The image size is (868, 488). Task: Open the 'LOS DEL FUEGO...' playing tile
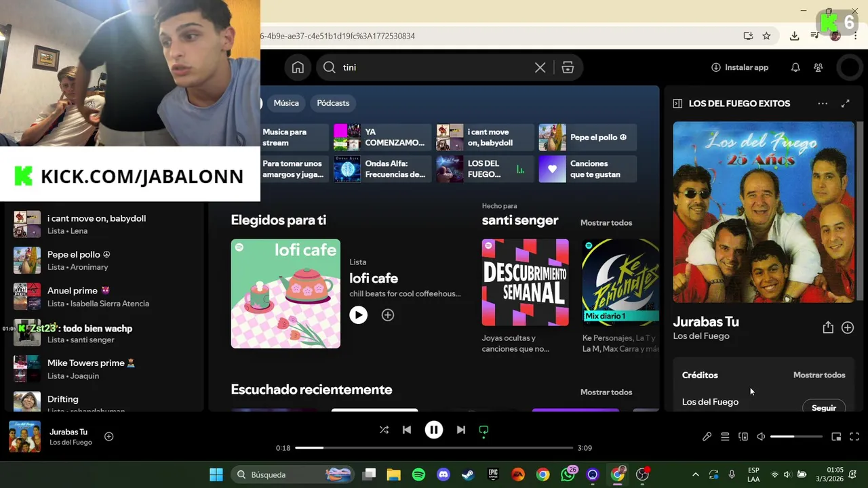click(485, 169)
